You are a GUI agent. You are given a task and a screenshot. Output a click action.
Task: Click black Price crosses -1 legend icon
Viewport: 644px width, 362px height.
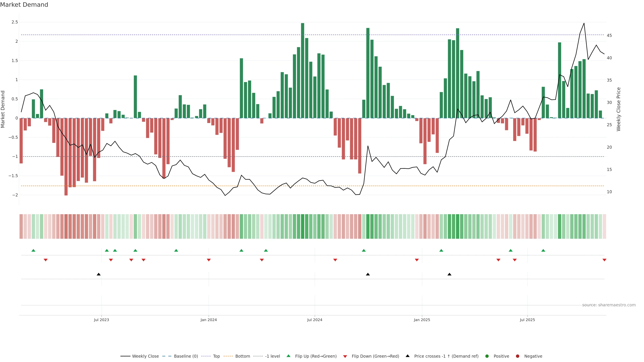(408, 356)
